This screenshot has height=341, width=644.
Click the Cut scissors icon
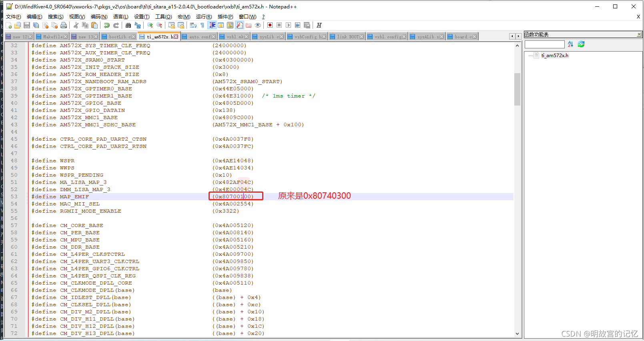(x=76, y=25)
